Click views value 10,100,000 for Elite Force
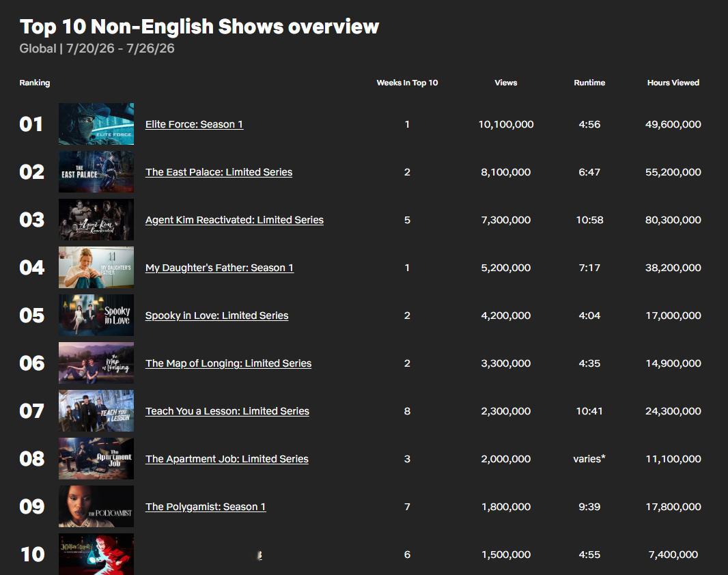The image size is (728, 575). click(x=506, y=124)
